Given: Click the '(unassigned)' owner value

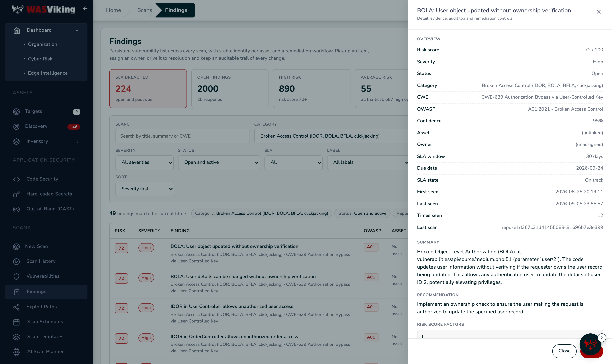Looking at the screenshot, I should click(x=589, y=145).
